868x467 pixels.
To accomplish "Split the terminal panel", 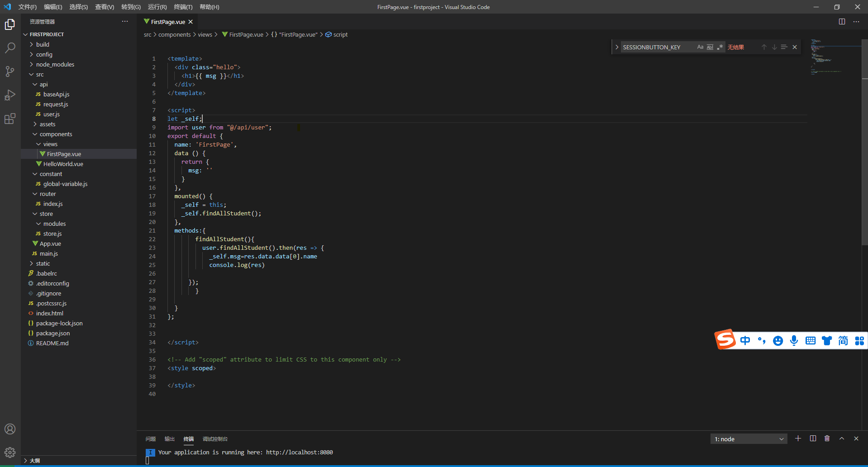I will (813, 438).
